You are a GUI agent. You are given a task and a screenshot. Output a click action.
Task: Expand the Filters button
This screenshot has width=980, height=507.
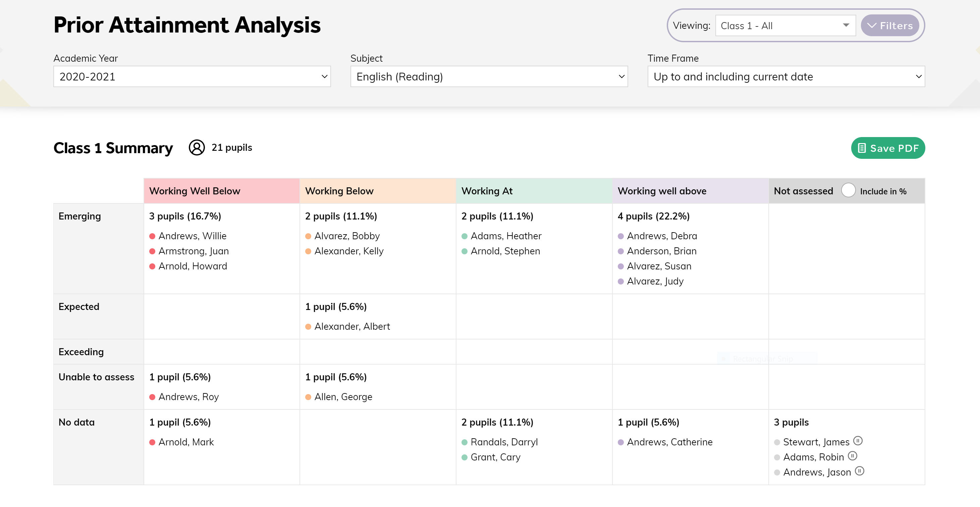(x=889, y=25)
